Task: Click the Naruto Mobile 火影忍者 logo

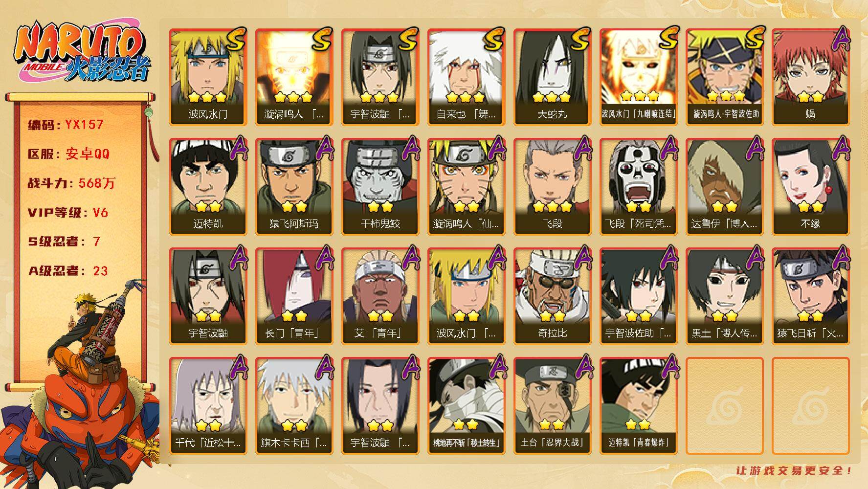Action: pos(81,53)
